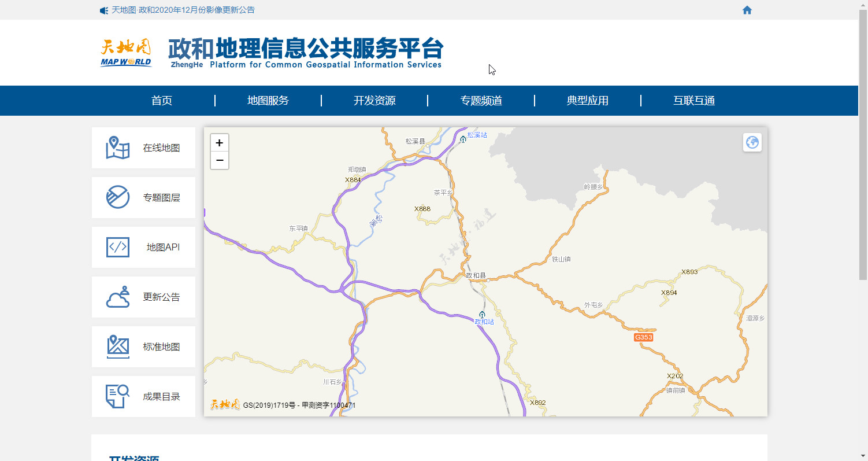Image resolution: width=868 pixels, height=461 pixels.
Task: Click the 成果目录 document search icon
Action: tap(118, 396)
